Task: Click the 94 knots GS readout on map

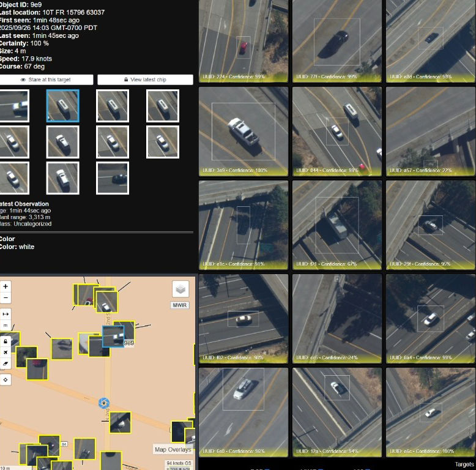Action: click(x=179, y=463)
